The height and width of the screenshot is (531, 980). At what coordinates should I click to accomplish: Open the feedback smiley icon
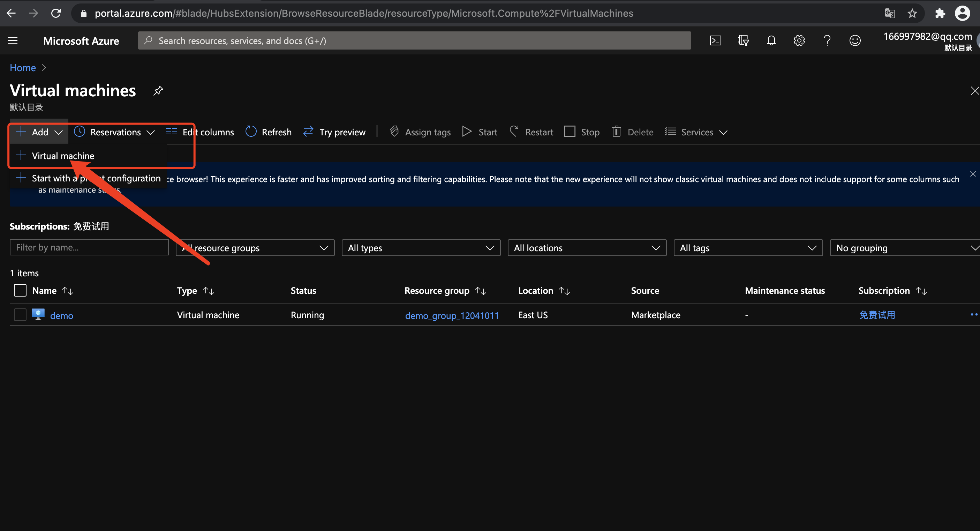click(x=855, y=41)
